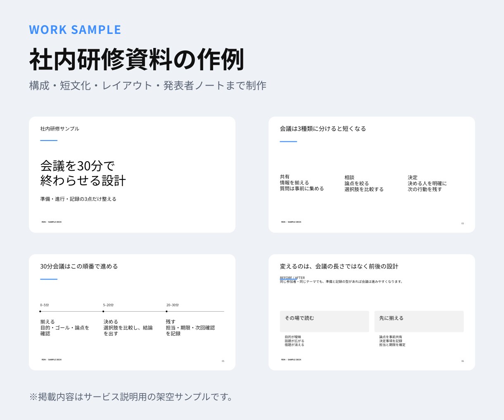504x420 pixels.
Task: Select the line 目的が曖昧
Action: point(293,337)
